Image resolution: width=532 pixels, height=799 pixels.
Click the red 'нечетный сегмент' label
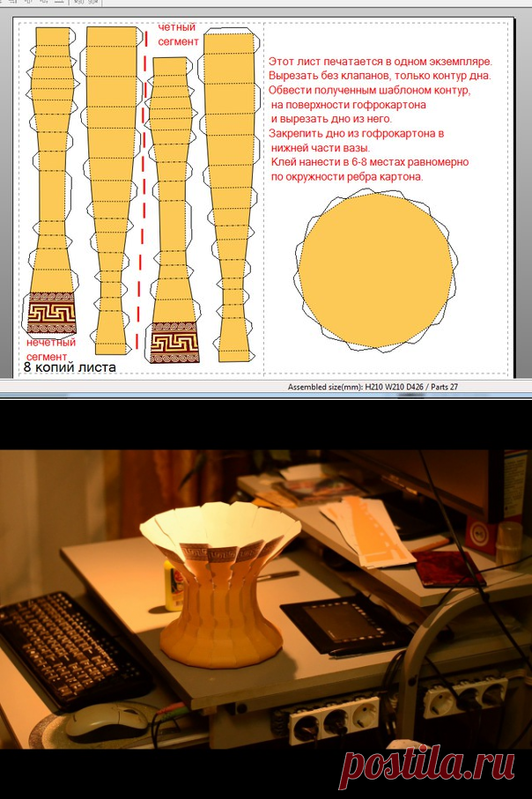click(50, 348)
